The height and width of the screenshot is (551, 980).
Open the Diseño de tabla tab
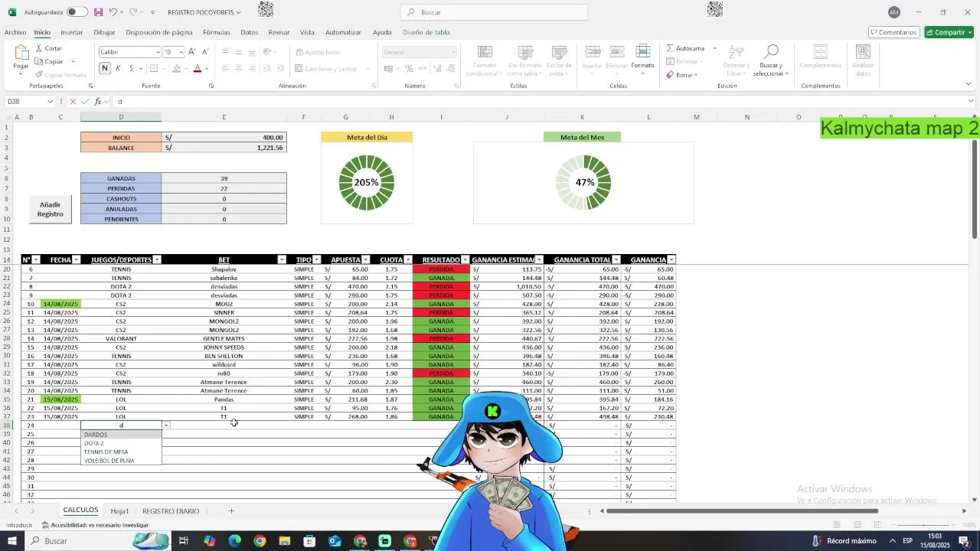coord(426,32)
